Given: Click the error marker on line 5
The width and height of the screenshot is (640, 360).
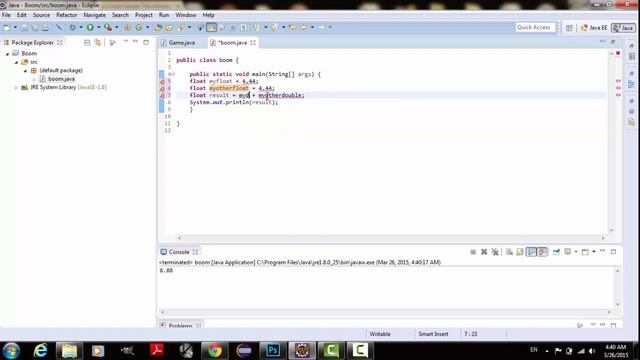Looking at the screenshot, I should pyautogui.click(x=162, y=81).
